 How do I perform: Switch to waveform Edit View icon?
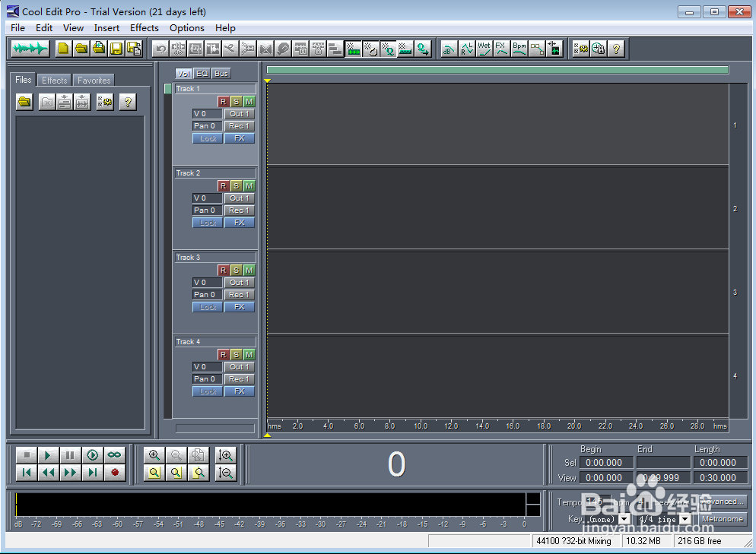30,49
